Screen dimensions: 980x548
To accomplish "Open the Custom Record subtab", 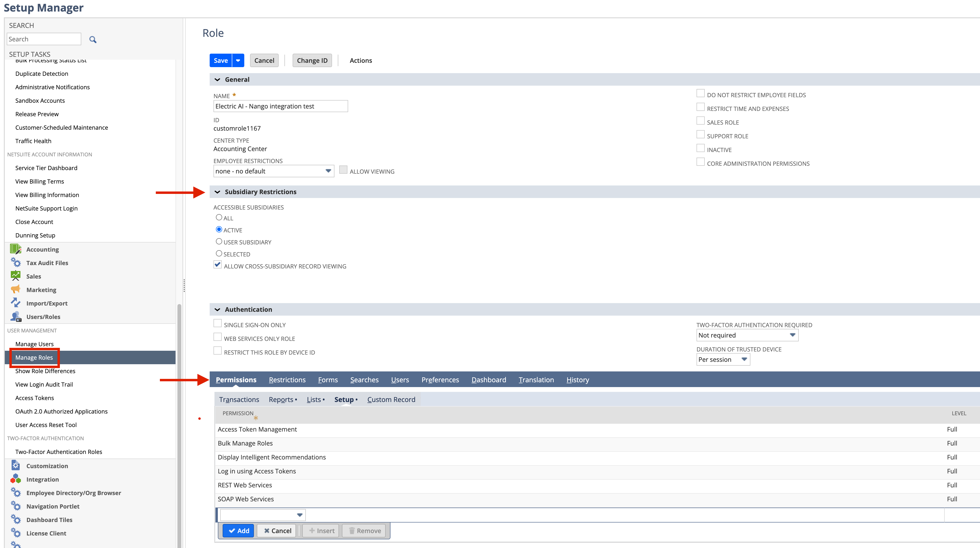I will click(x=391, y=400).
